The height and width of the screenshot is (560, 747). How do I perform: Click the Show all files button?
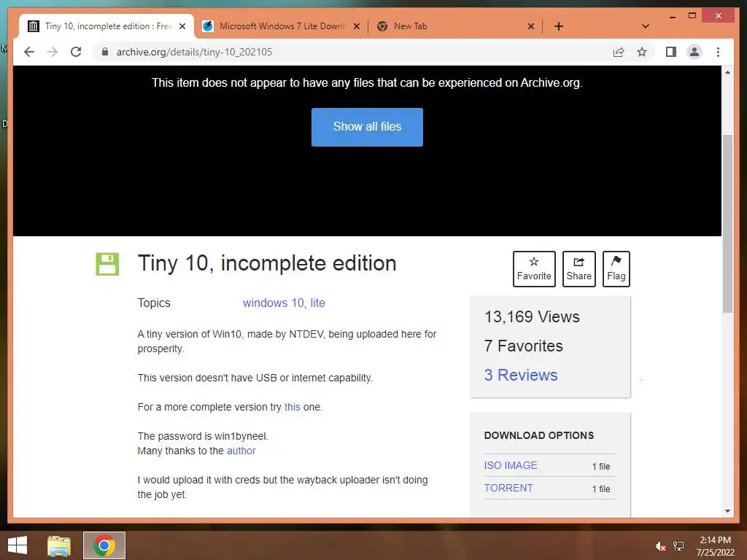pos(367,127)
